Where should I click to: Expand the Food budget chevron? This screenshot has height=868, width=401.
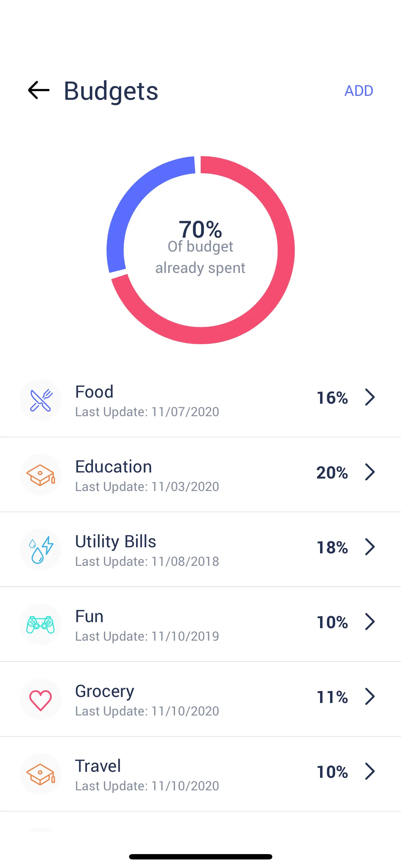370,397
